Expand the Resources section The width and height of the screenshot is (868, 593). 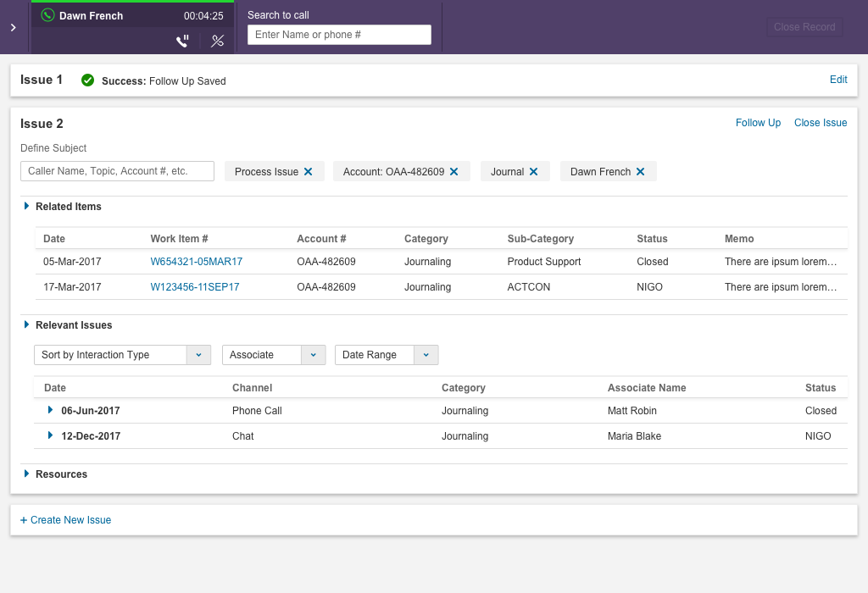point(26,474)
